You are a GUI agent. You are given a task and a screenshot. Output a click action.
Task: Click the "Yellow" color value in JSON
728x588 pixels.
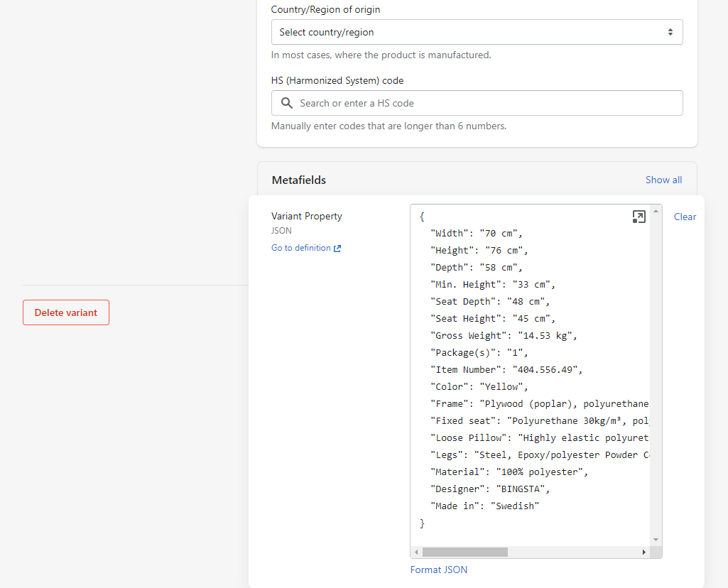pos(504,386)
